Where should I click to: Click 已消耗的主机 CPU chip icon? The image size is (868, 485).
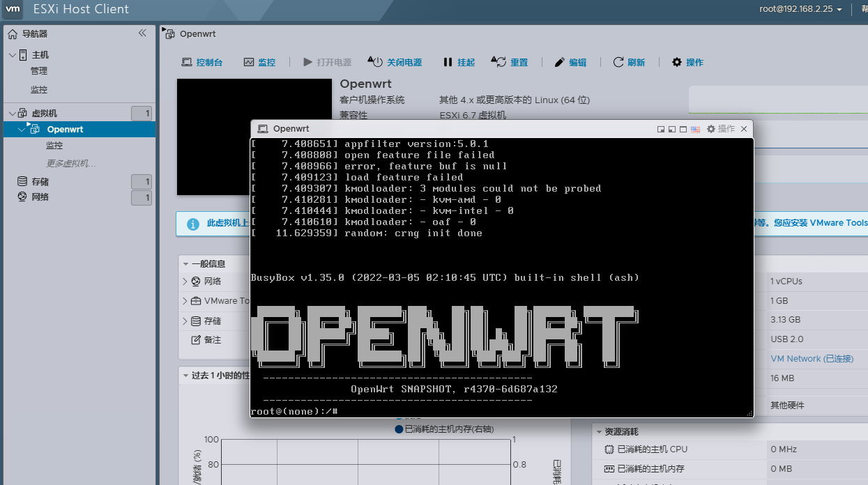point(609,449)
